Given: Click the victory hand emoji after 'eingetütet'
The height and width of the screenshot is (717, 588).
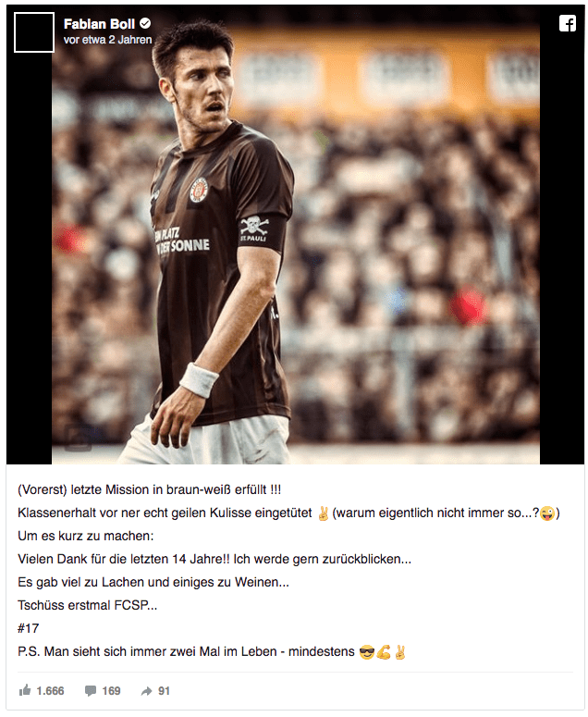Looking at the screenshot, I should [x=323, y=513].
